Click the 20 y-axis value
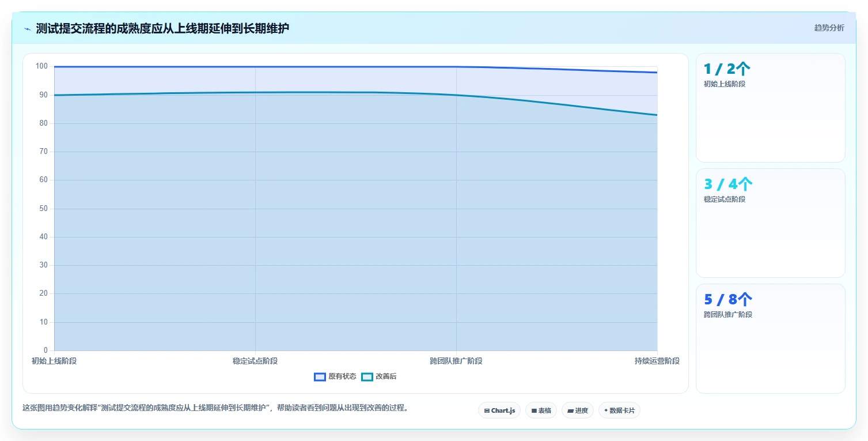The height and width of the screenshot is (441, 868). 44,294
